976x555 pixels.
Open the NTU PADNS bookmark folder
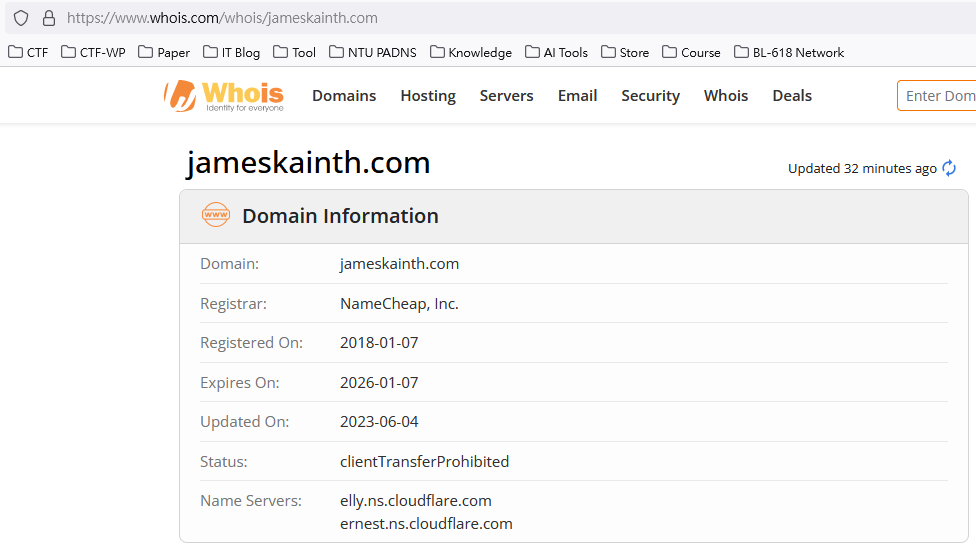pos(373,52)
